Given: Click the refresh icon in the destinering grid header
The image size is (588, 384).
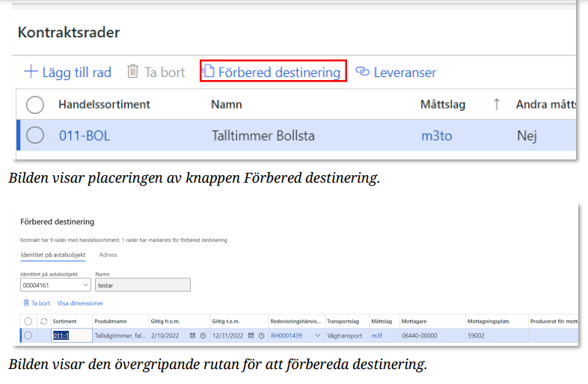Looking at the screenshot, I should click(x=43, y=321).
